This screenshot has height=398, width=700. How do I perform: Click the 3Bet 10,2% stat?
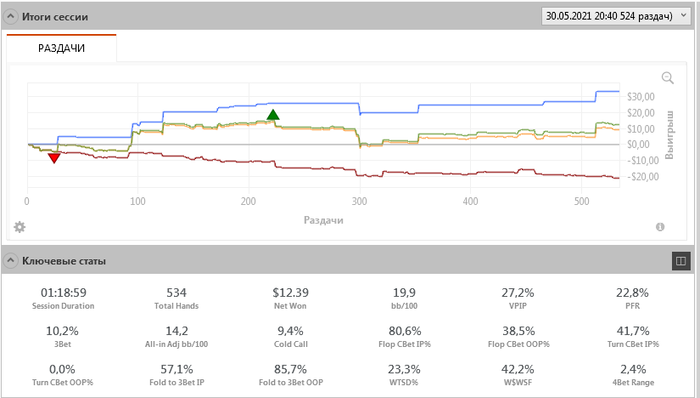click(62, 337)
